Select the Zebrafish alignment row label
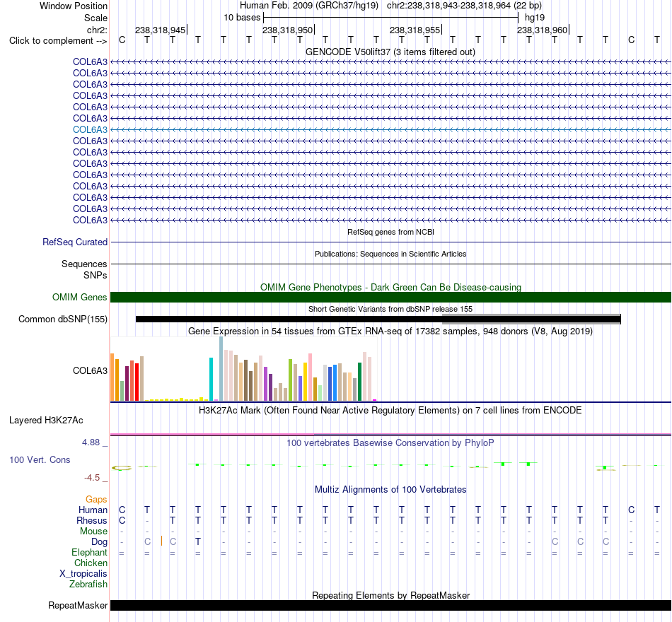The image size is (672, 622). [88, 585]
